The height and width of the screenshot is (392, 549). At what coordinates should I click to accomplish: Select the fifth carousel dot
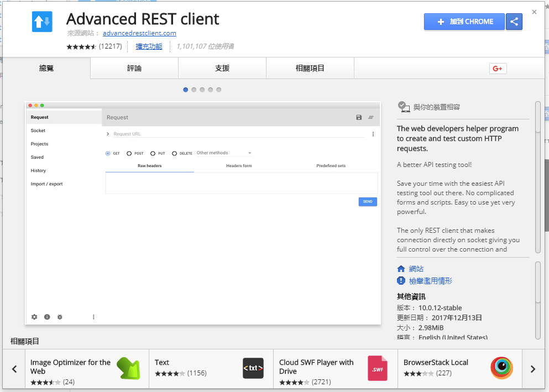pyautogui.click(x=219, y=90)
